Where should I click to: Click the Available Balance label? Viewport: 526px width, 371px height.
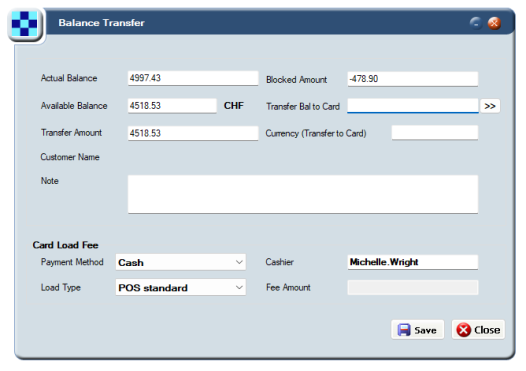(x=74, y=106)
